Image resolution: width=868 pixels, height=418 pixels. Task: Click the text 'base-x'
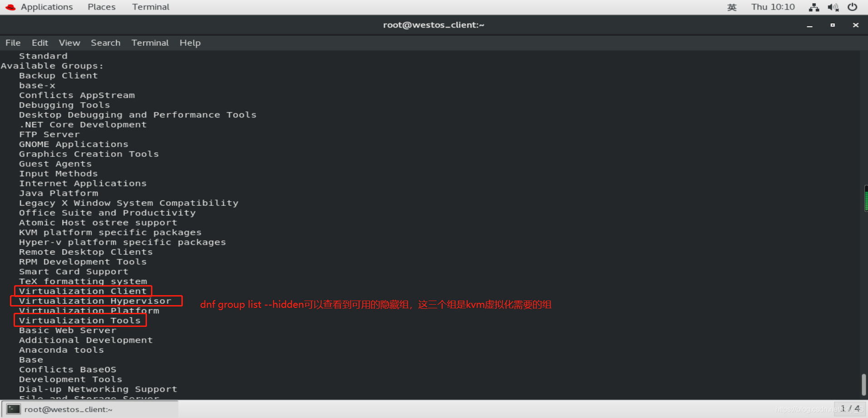pyautogui.click(x=37, y=85)
